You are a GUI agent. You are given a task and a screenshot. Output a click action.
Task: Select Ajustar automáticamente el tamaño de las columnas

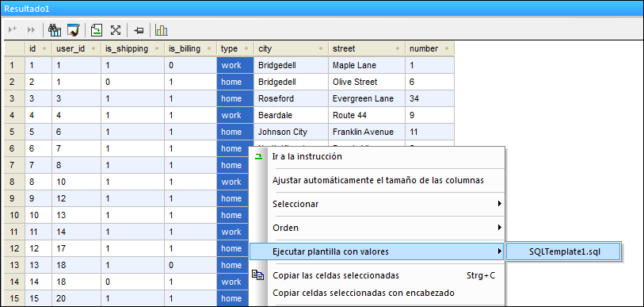tap(377, 180)
